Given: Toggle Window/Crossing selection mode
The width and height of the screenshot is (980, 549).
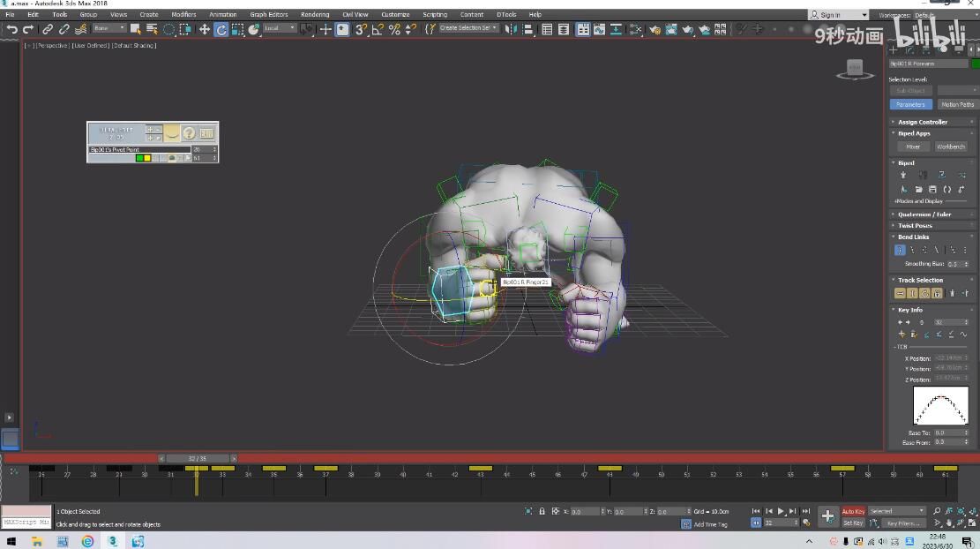Looking at the screenshot, I should point(185,29).
